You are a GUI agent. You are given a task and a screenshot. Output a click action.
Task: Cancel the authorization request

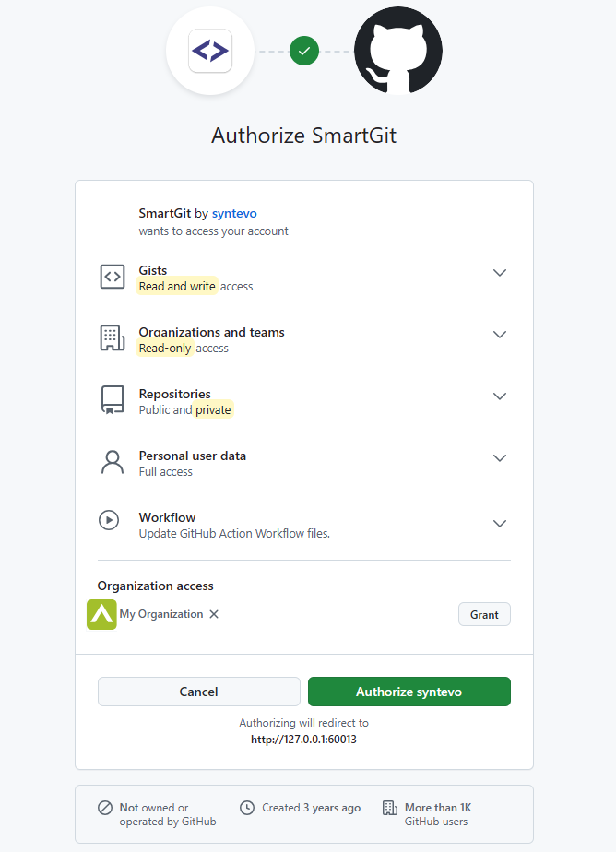[198, 691]
